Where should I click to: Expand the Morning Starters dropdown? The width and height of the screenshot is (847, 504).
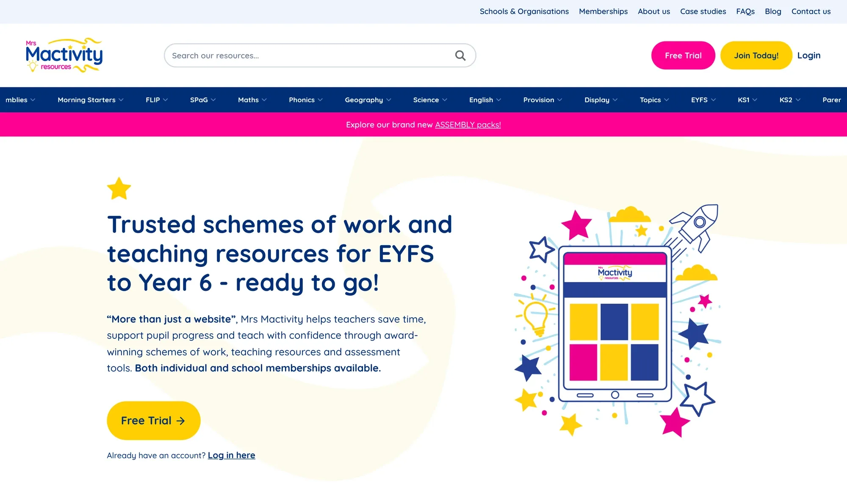(91, 100)
